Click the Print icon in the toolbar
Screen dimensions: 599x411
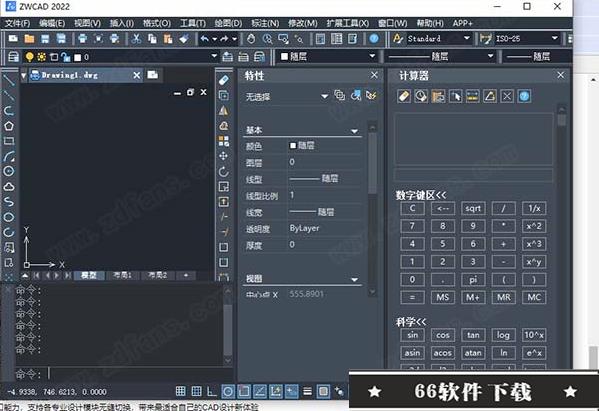82,39
